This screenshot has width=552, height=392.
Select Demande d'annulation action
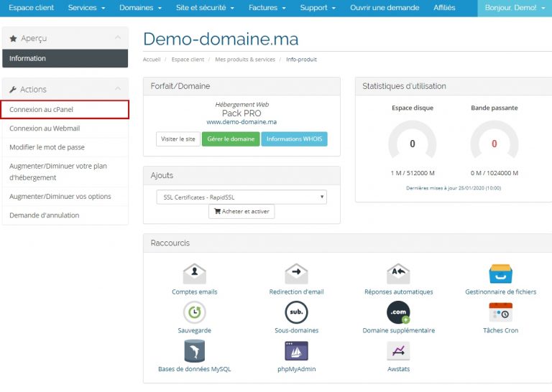coord(65,215)
